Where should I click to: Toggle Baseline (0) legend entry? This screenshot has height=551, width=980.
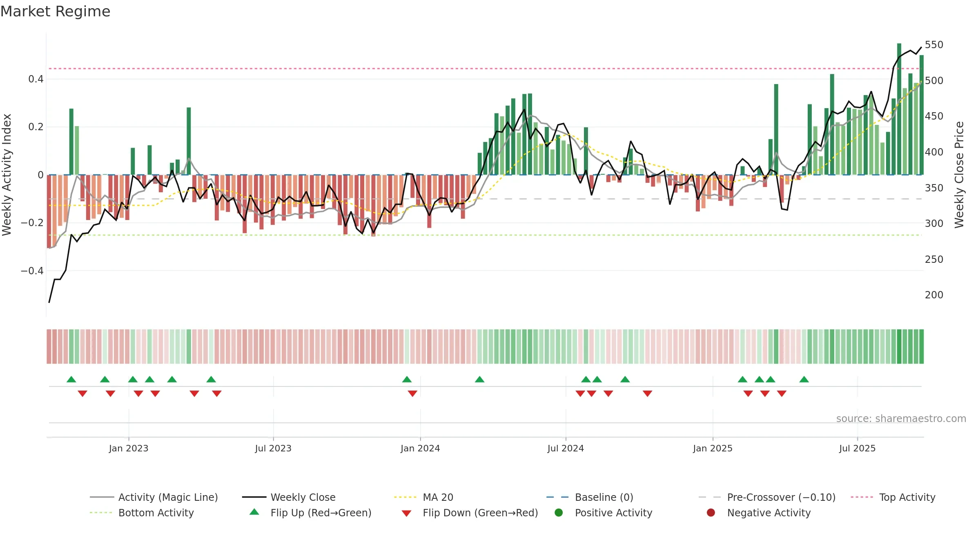point(590,497)
